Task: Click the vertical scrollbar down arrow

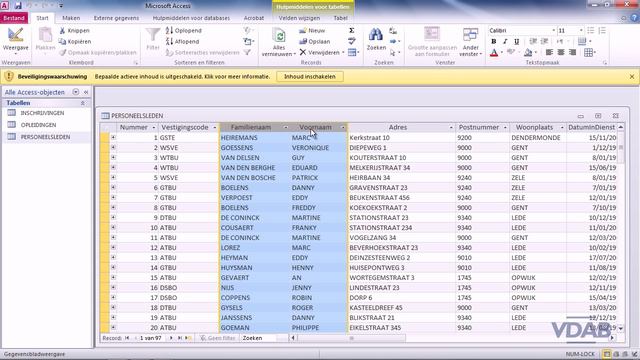Action: tap(621, 328)
